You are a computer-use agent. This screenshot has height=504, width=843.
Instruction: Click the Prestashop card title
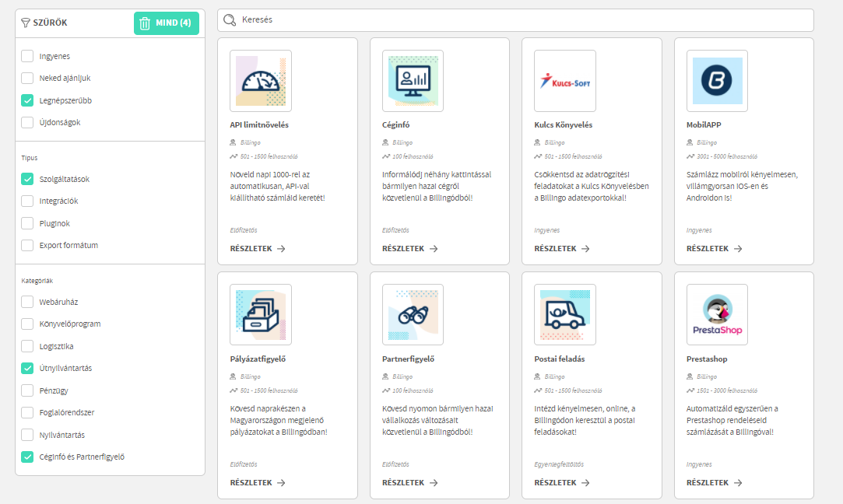tap(707, 359)
